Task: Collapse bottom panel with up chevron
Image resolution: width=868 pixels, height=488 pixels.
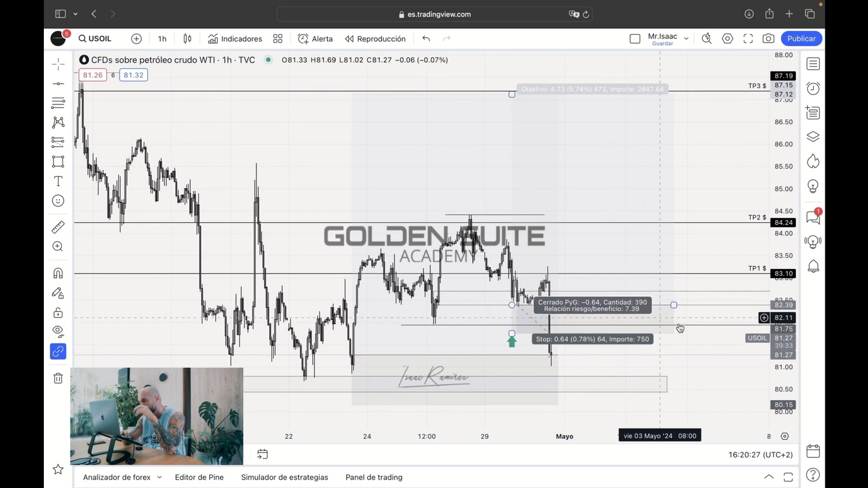Action: (769, 477)
